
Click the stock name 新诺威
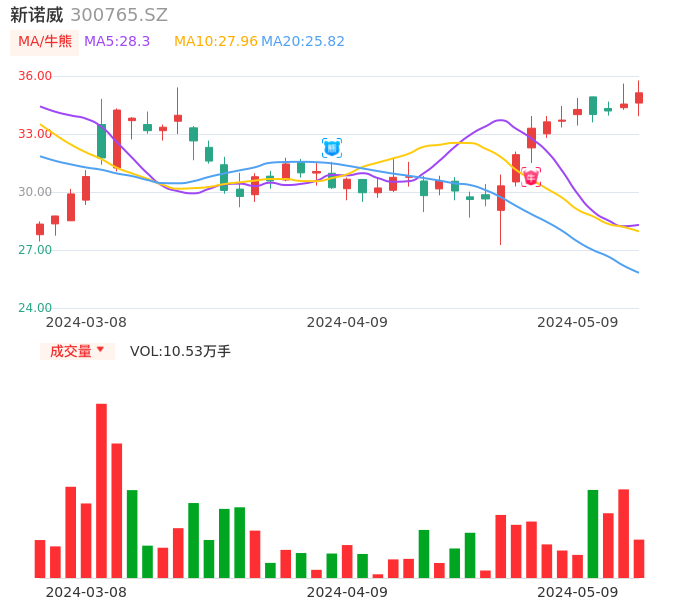(x=37, y=15)
